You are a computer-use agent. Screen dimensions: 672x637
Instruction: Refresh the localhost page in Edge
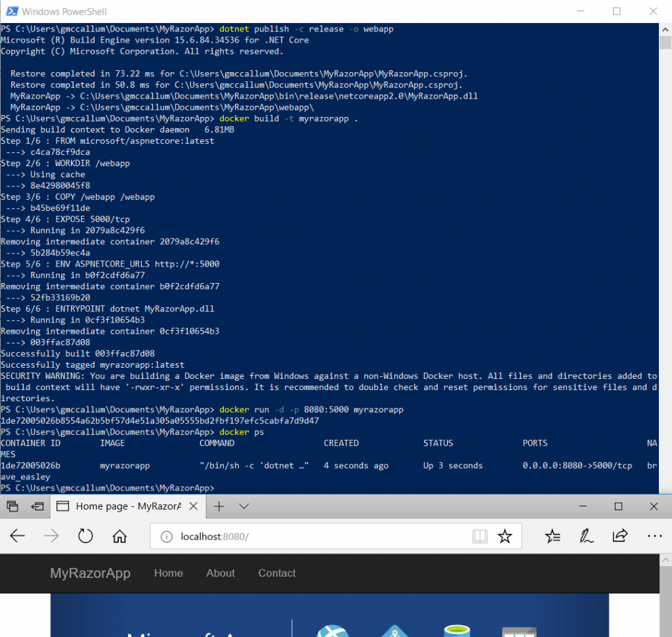click(85, 536)
